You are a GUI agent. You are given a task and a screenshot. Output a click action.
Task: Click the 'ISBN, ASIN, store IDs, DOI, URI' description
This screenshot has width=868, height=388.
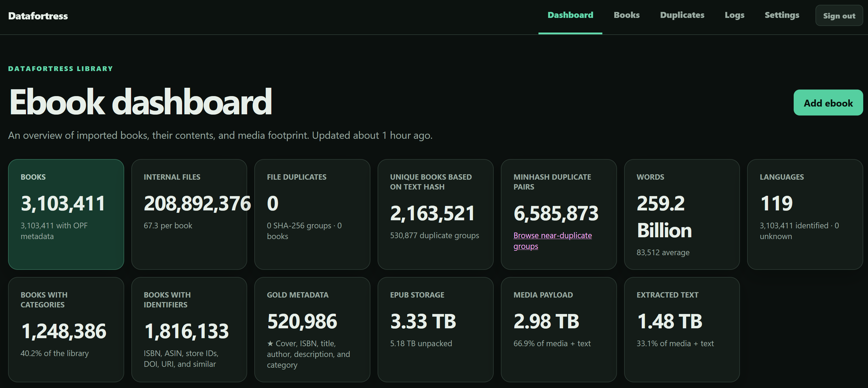pos(181,359)
